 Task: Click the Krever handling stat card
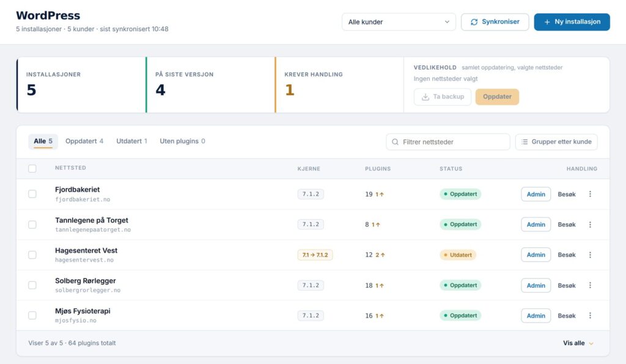point(339,84)
